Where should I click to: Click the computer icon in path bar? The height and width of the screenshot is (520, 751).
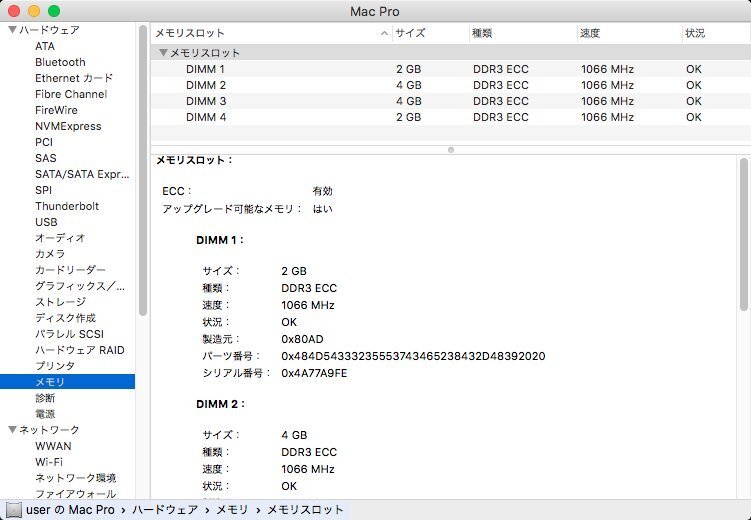tap(13, 510)
